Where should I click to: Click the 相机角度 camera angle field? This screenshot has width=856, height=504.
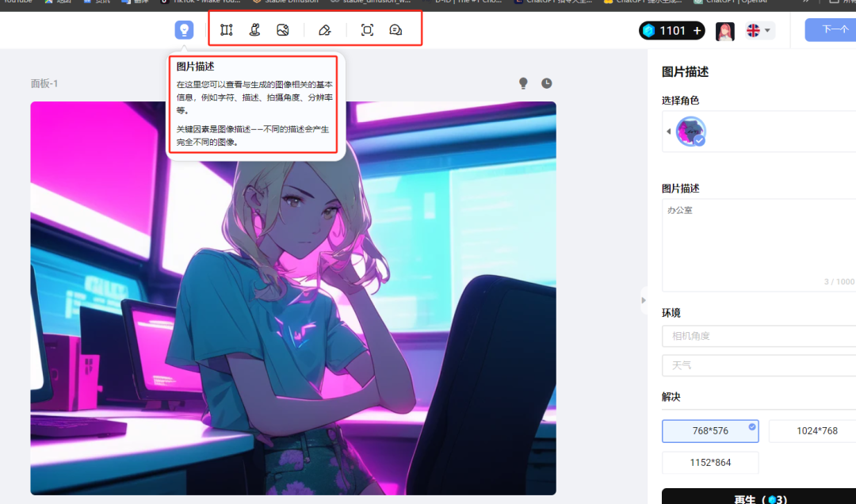(x=759, y=336)
